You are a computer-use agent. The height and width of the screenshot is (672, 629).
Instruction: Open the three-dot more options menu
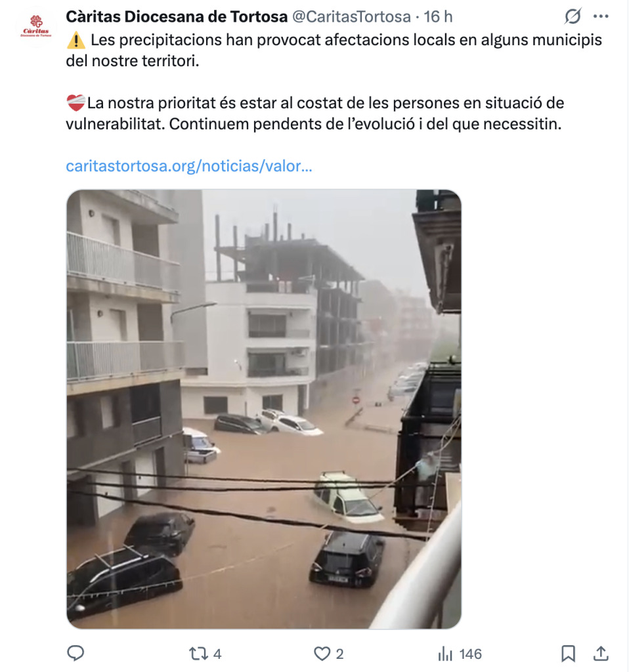pos(601,16)
